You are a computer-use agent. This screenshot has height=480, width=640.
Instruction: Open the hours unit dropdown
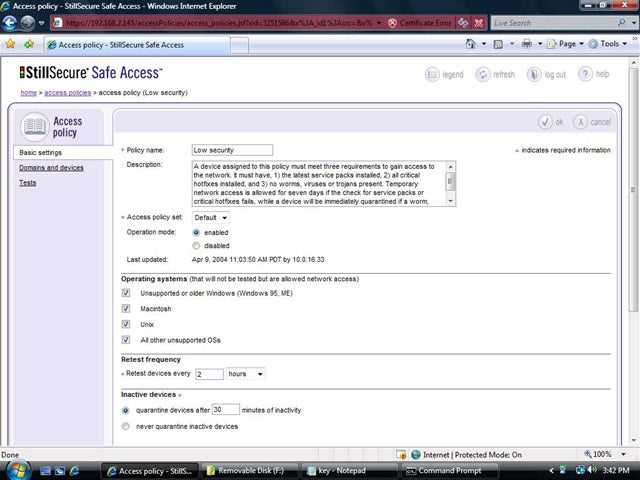click(245, 374)
